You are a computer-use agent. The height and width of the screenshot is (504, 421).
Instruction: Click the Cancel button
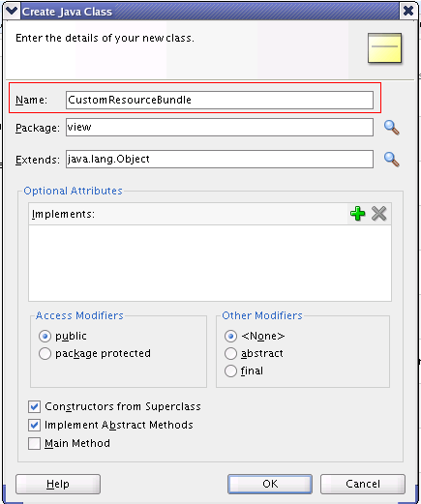point(363,484)
